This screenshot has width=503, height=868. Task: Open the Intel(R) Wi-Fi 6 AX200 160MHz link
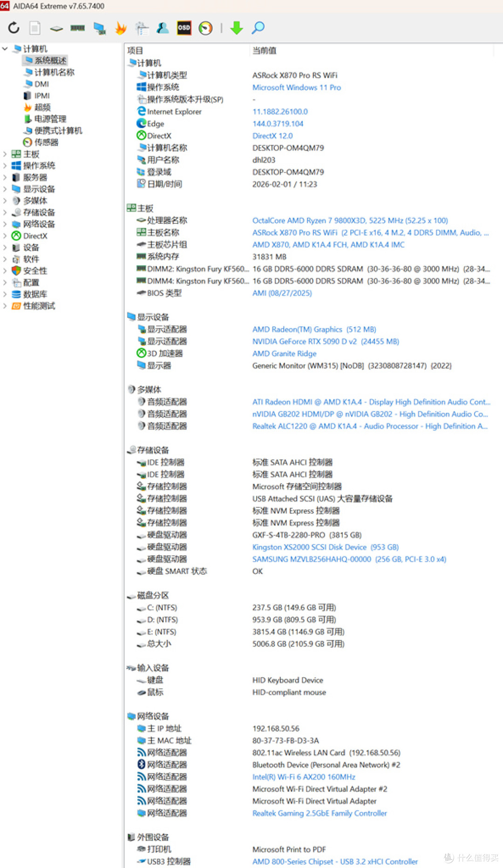[x=304, y=777]
